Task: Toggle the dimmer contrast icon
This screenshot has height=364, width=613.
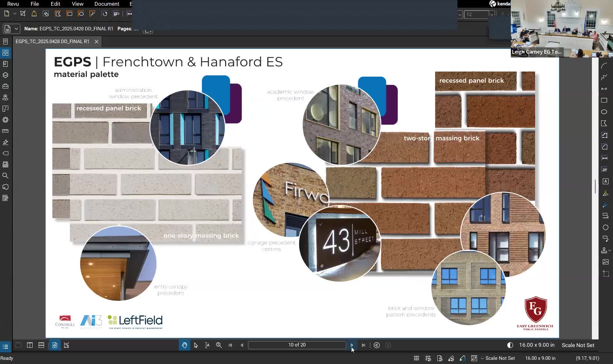Action: (x=510, y=345)
